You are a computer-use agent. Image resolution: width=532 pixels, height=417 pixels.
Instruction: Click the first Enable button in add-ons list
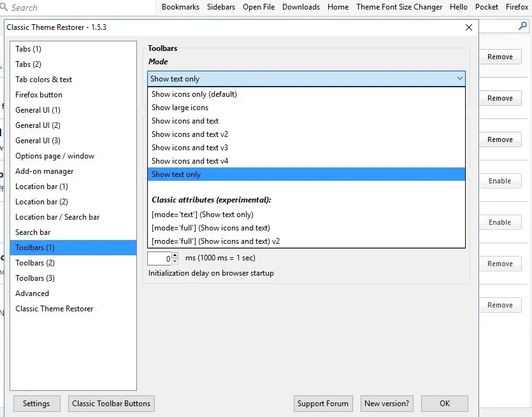(500, 181)
